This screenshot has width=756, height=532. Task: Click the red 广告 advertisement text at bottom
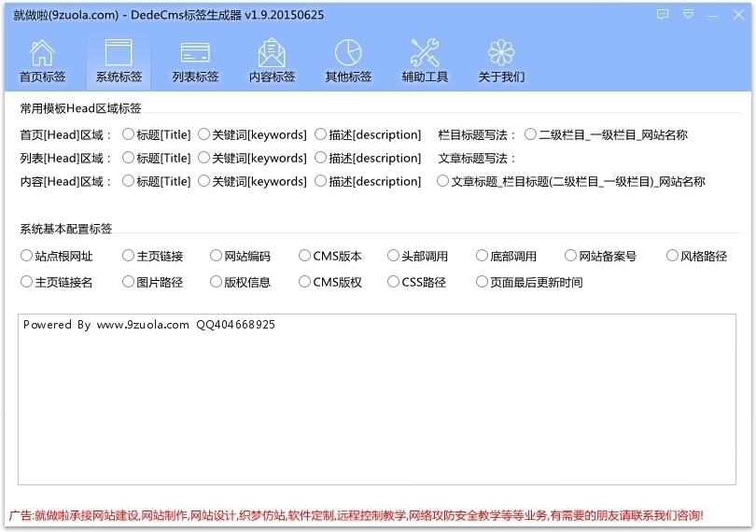[x=356, y=515]
